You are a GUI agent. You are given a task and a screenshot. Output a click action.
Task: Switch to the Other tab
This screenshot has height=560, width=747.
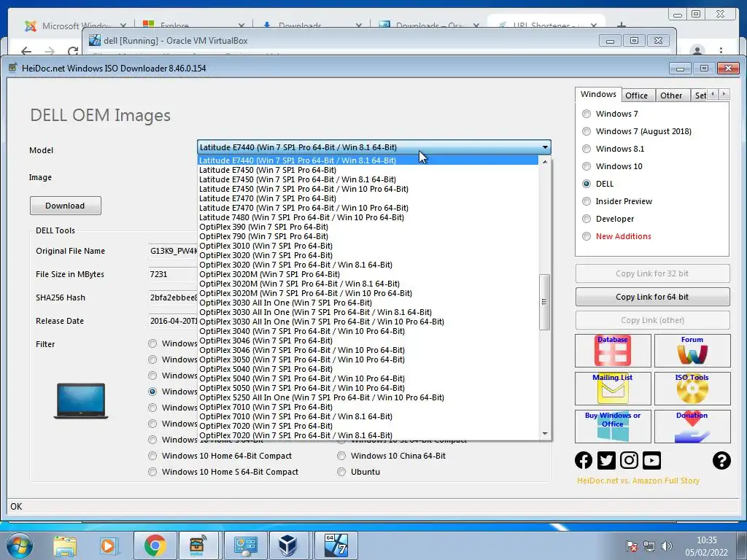(x=671, y=96)
